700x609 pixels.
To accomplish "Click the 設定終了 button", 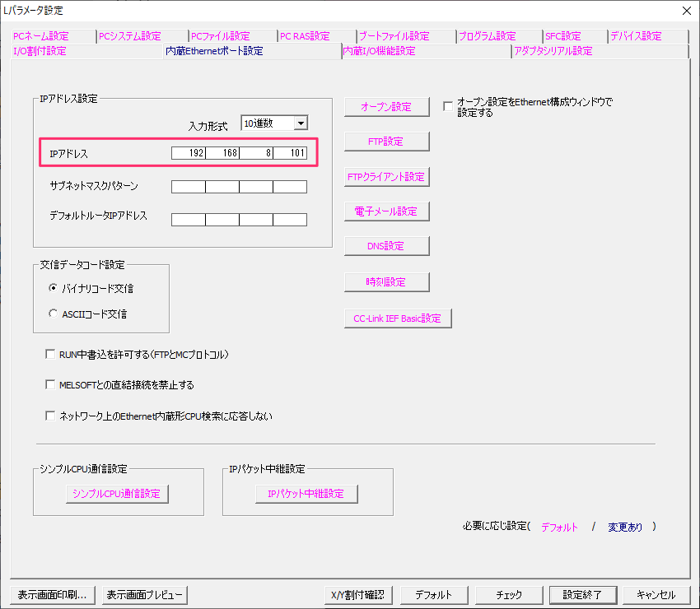I will [x=582, y=595].
